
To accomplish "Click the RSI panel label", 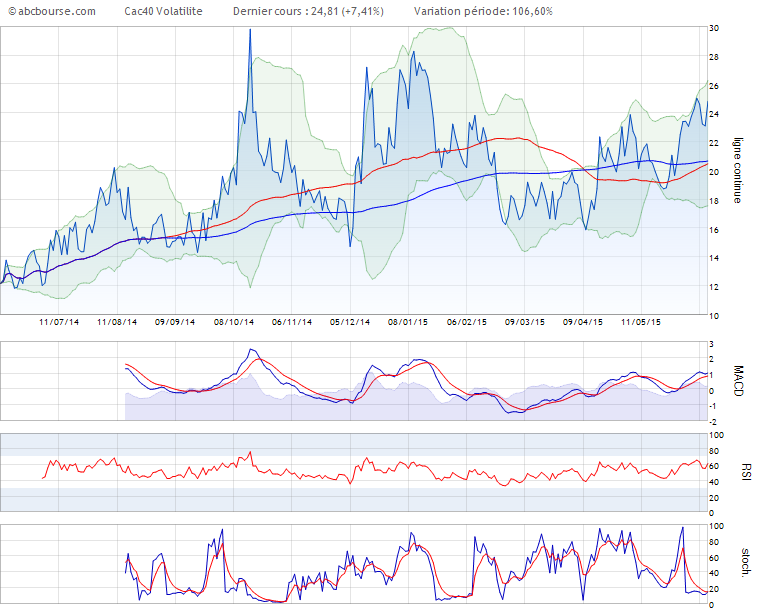I will 746,472.
